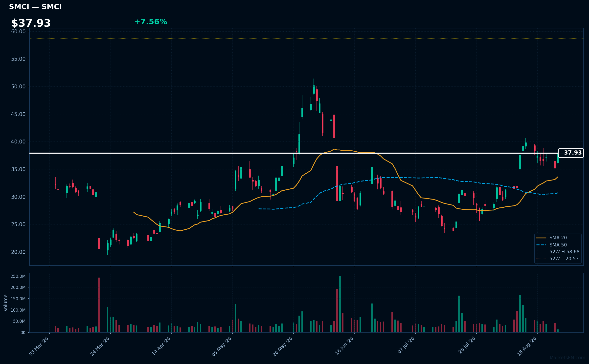This screenshot has height=364, width=589.
Task: Click the 18 Aug '26 date label
Action: point(527,346)
